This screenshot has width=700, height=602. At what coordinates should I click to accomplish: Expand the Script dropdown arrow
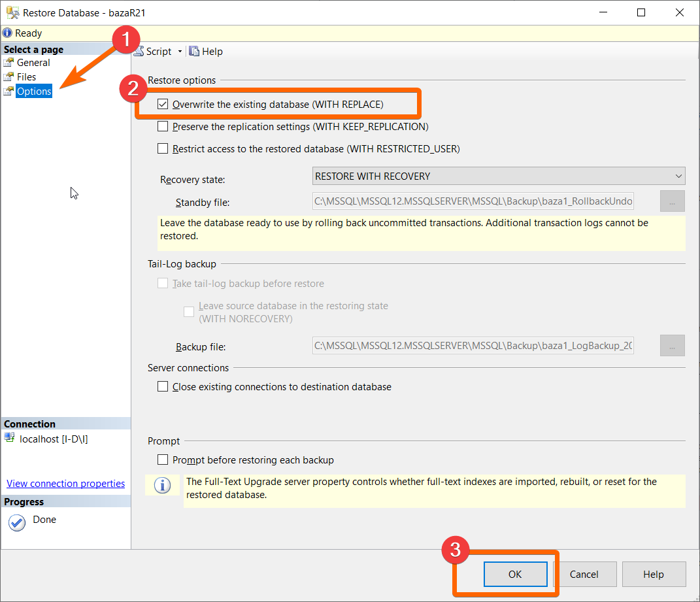180,52
